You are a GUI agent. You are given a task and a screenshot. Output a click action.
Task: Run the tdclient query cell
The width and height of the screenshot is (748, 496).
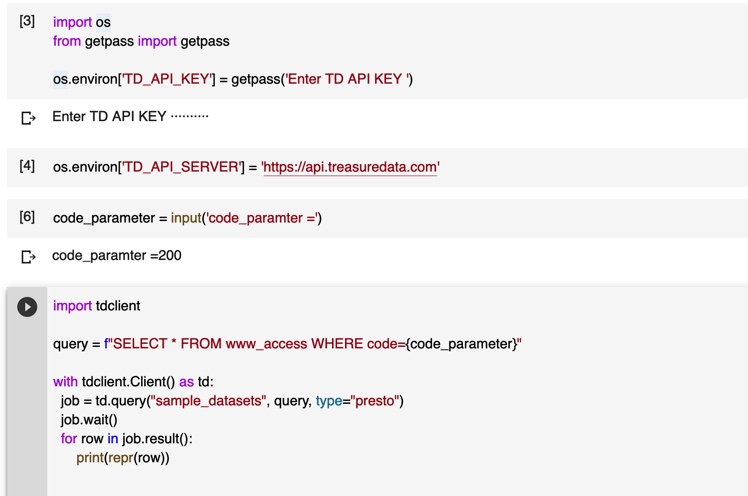point(27,307)
